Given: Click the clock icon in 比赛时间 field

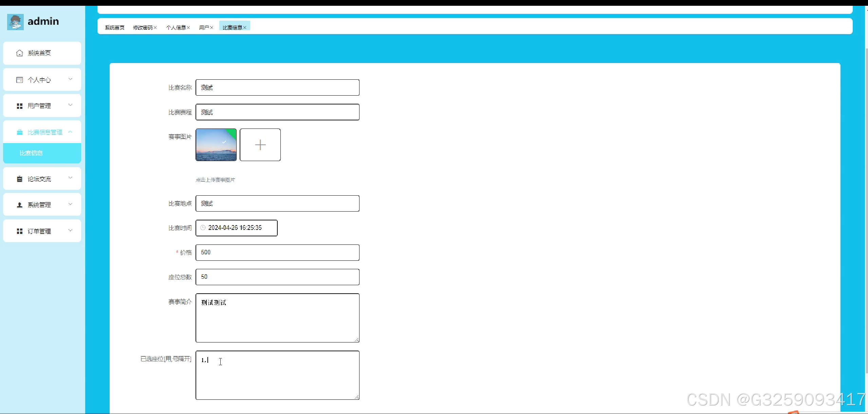Looking at the screenshot, I should [x=203, y=228].
